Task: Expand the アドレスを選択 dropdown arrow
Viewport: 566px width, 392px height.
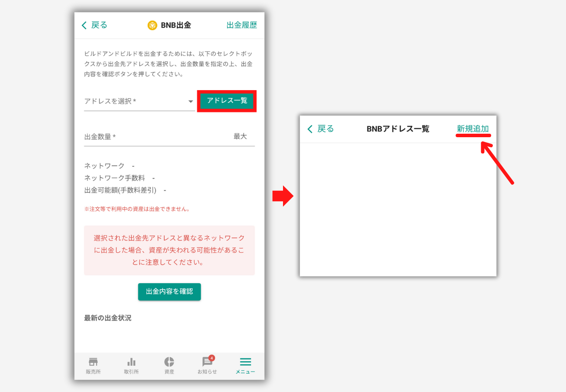Action: (x=190, y=101)
